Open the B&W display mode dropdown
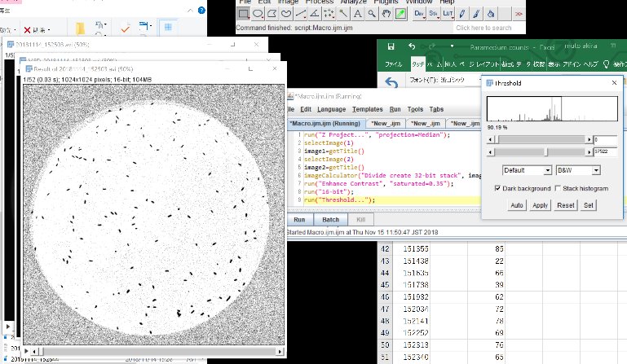 coord(578,170)
